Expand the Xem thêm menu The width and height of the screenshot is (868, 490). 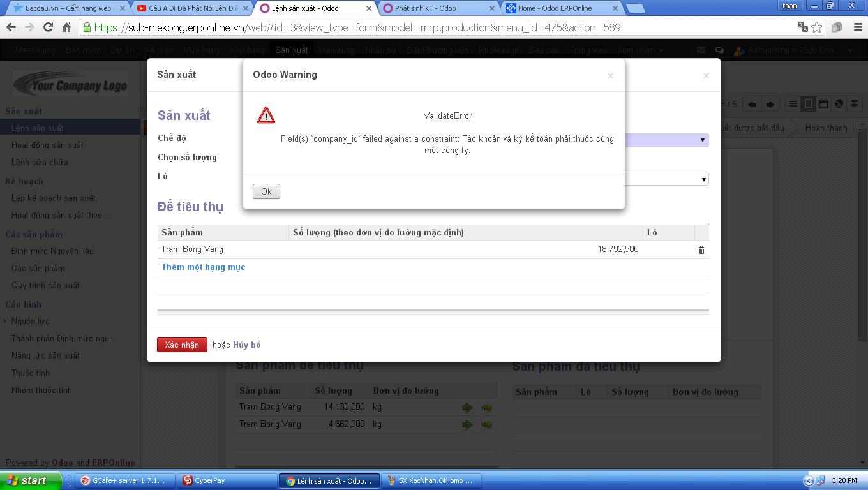(640, 50)
